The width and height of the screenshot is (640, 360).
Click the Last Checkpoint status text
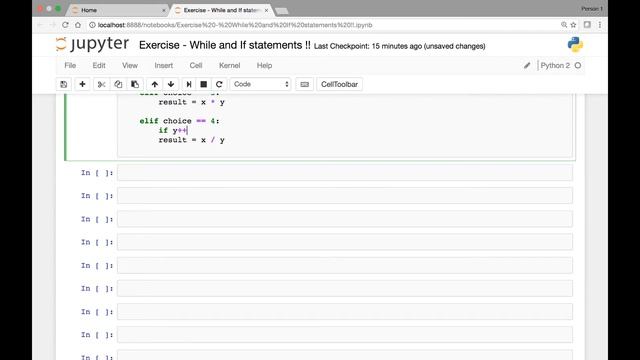tap(400, 46)
